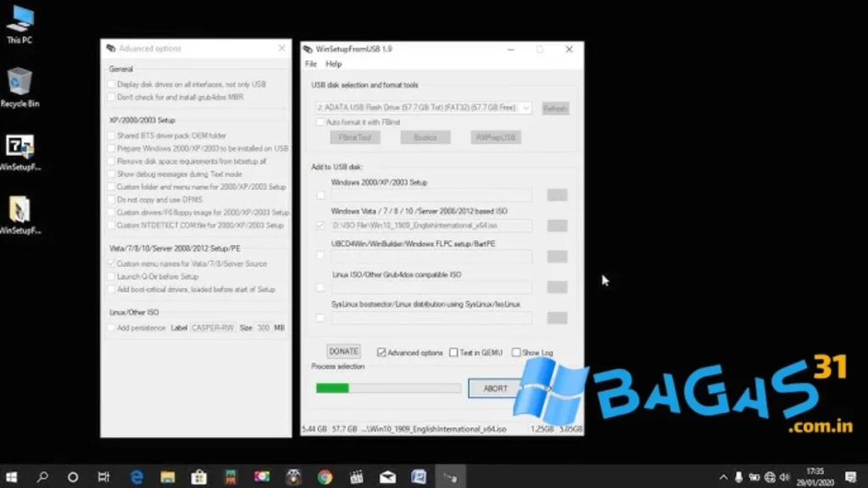Enable UBCD4Win/WinBuilder/FLPC setup checkbox

[320, 256]
